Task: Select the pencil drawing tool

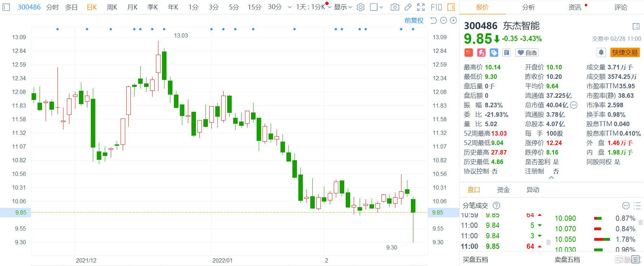Action: [x=408, y=7]
